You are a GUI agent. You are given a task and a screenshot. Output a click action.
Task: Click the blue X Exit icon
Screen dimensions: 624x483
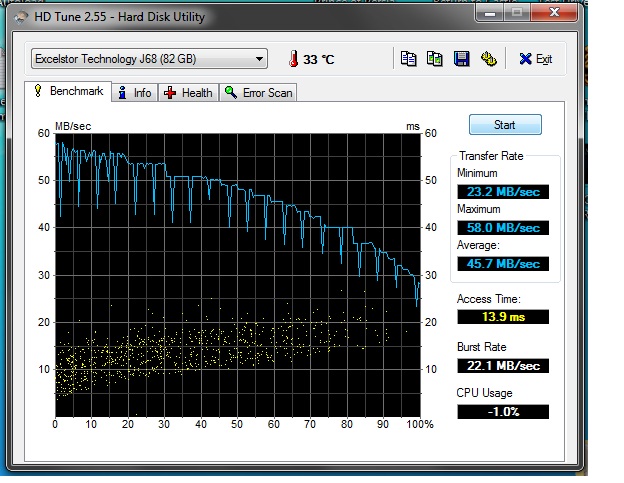pyautogui.click(x=525, y=59)
